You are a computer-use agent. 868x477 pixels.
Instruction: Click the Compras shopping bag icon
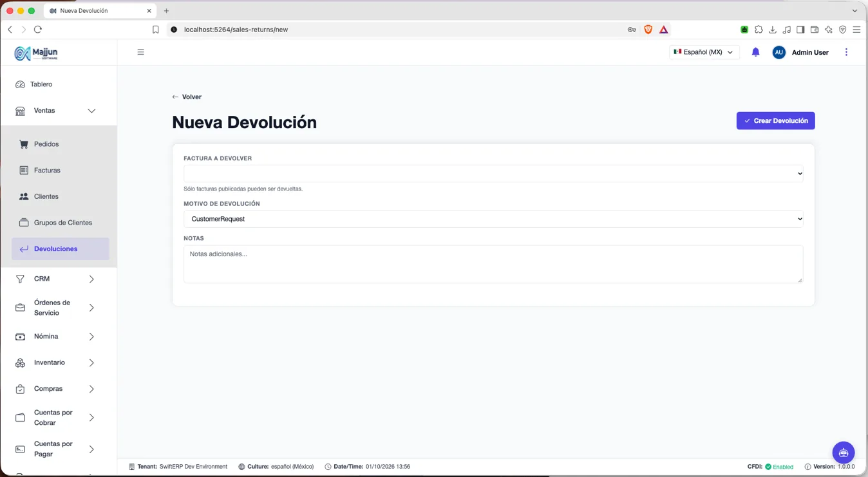20,389
